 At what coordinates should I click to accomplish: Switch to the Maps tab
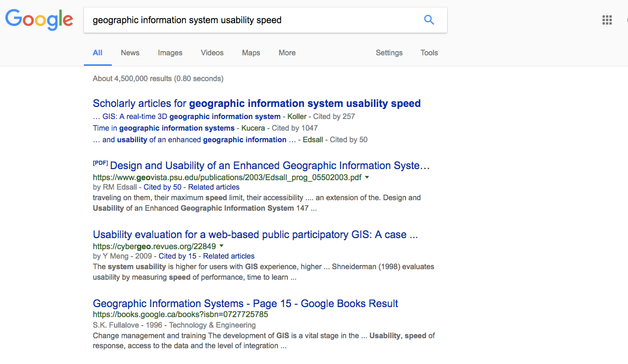tap(251, 53)
